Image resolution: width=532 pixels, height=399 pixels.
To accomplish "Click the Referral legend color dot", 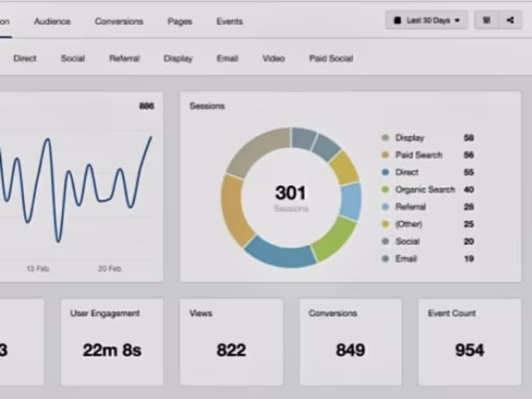I will 385,207.
